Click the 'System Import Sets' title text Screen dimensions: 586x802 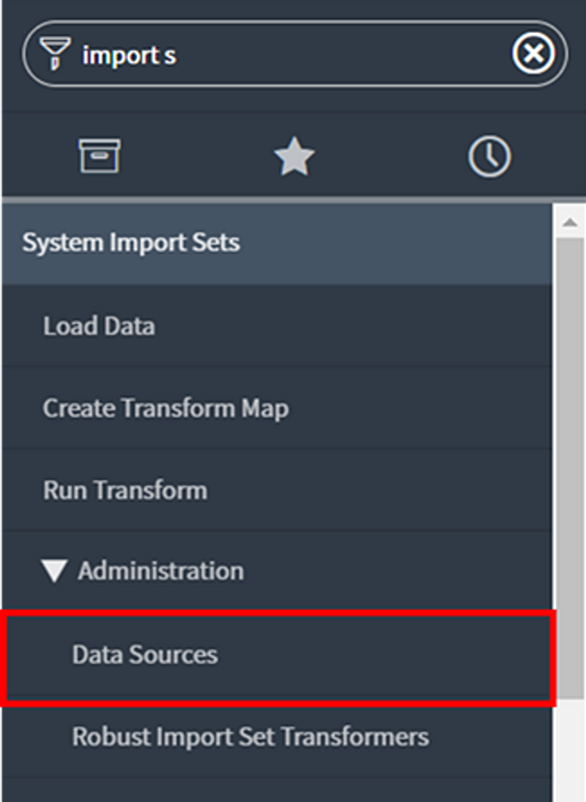coord(131,242)
